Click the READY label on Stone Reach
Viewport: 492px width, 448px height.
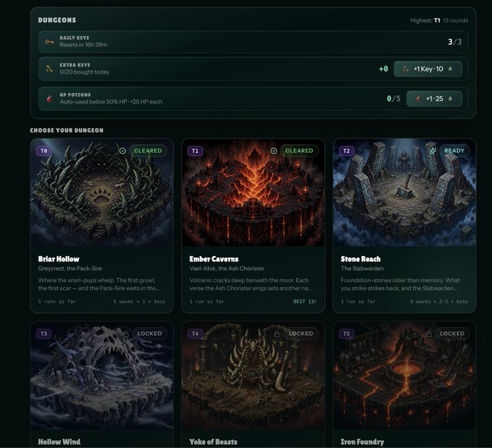tap(454, 151)
